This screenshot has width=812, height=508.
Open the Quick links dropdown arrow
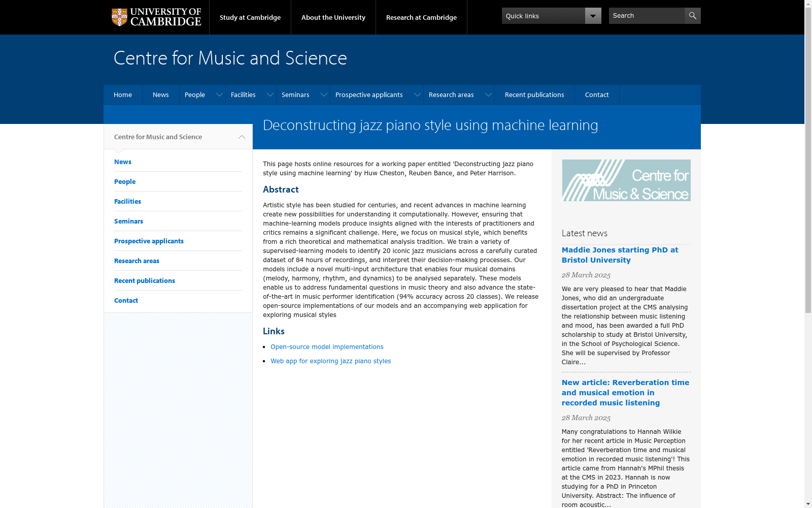[593, 16]
